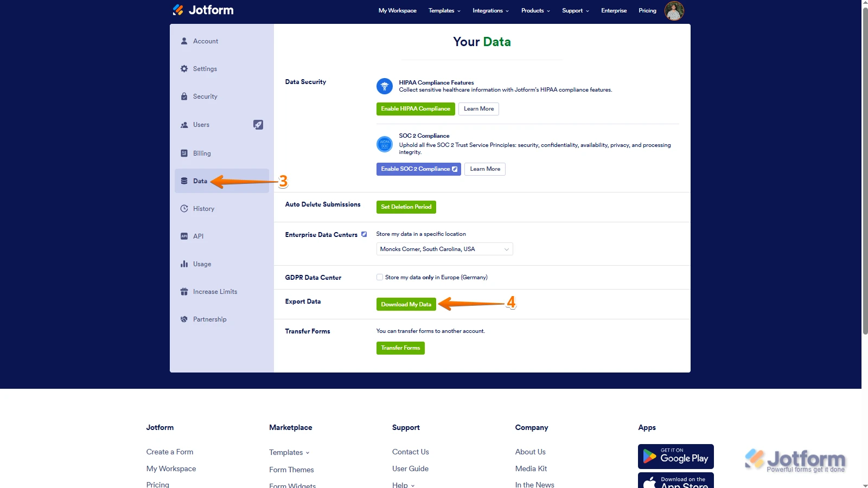Screen dimensions: 868x488
Task: Click the Download My Data button
Action: [406, 305]
